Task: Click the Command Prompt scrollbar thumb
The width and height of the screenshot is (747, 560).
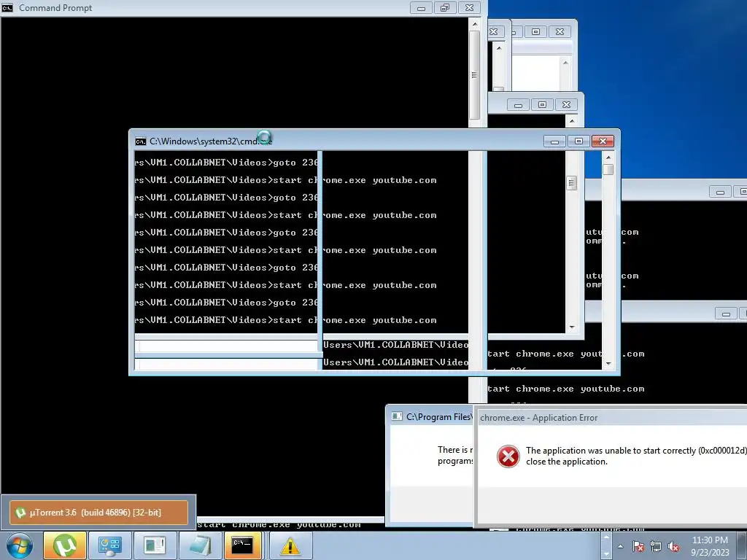Action: (474, 75)
